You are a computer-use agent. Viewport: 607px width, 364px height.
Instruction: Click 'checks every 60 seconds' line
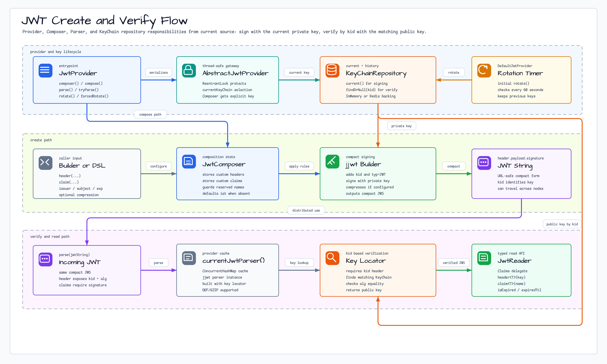[520, 90]
